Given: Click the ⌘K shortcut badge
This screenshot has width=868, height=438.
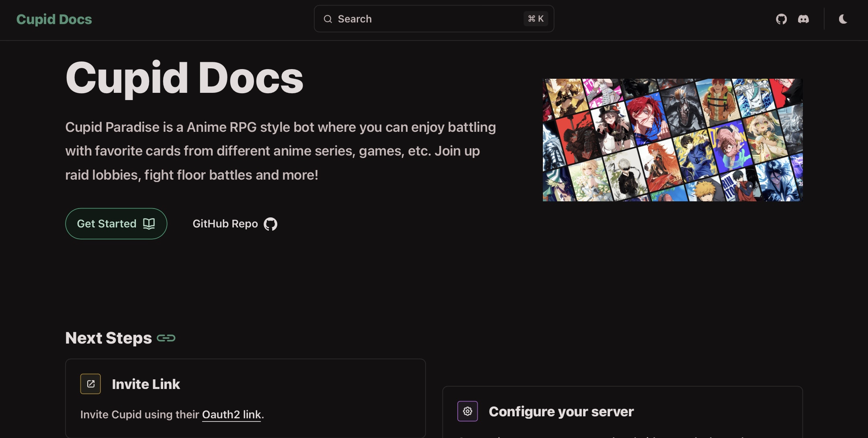Looking at the screenshot, I should pos(536,19).
